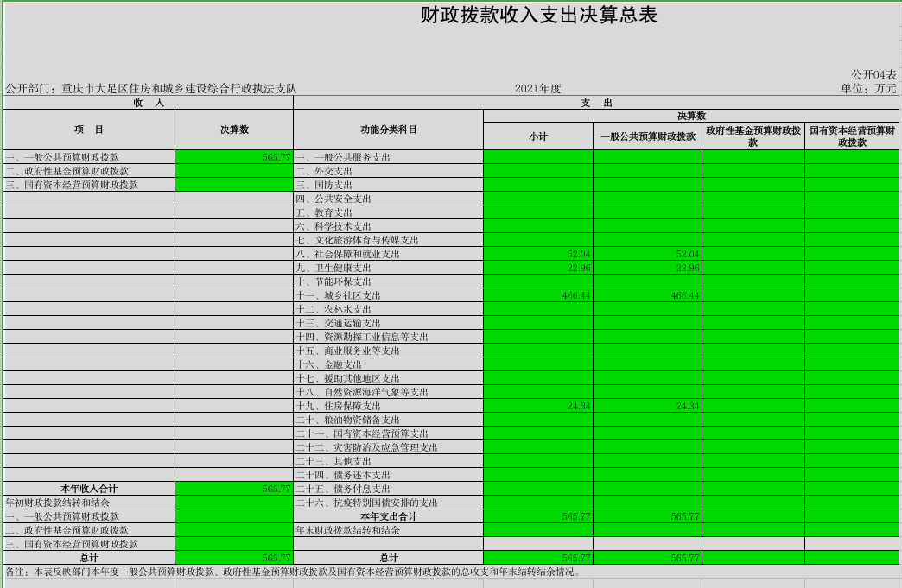Viewport: 902px width, 588px height.
Task: Select the 公开部门 department name cell
Action: (x=151, y=89)
